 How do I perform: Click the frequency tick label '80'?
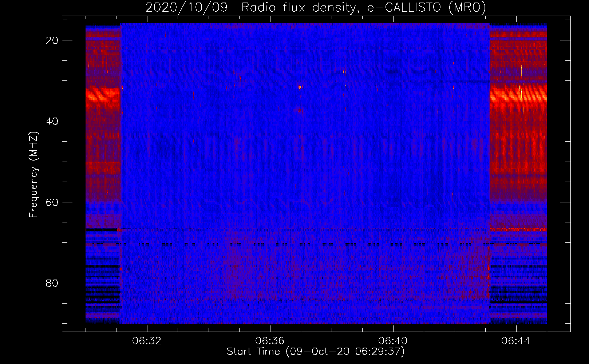click(x=52, y=283)
